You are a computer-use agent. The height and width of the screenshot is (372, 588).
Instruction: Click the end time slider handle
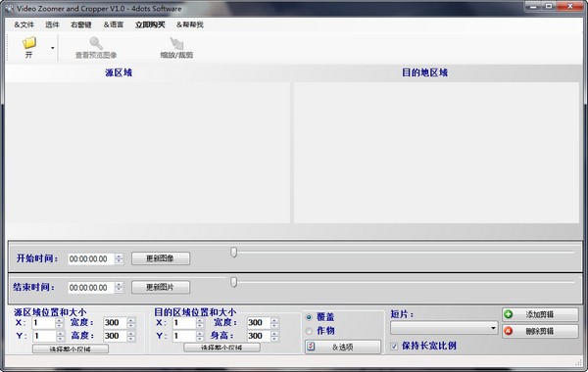233,282
